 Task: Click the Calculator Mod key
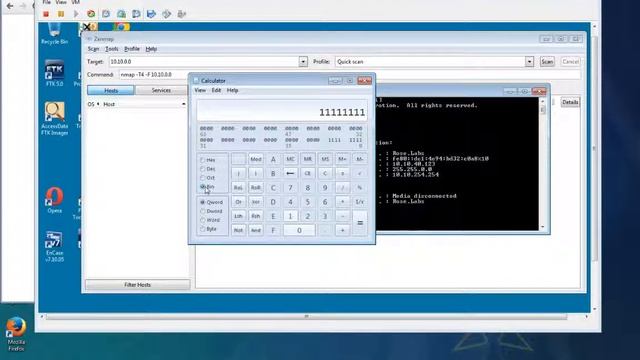(256, 159)
